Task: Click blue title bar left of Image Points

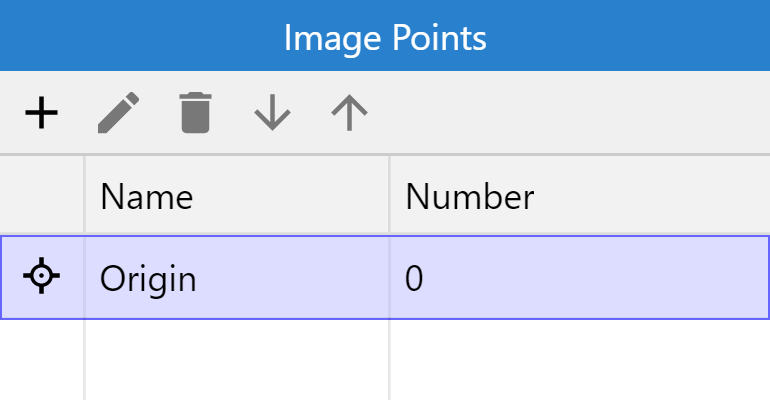Action: (140, 35)
